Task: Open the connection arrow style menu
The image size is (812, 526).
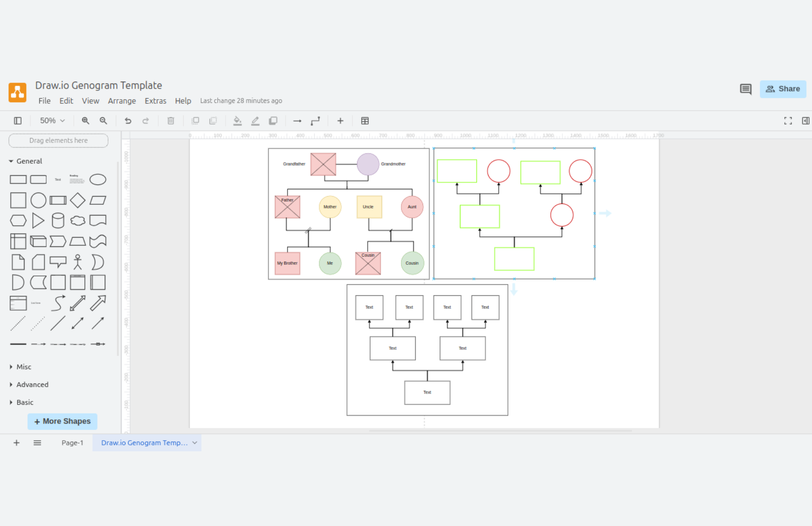Action: coord(298,121)
